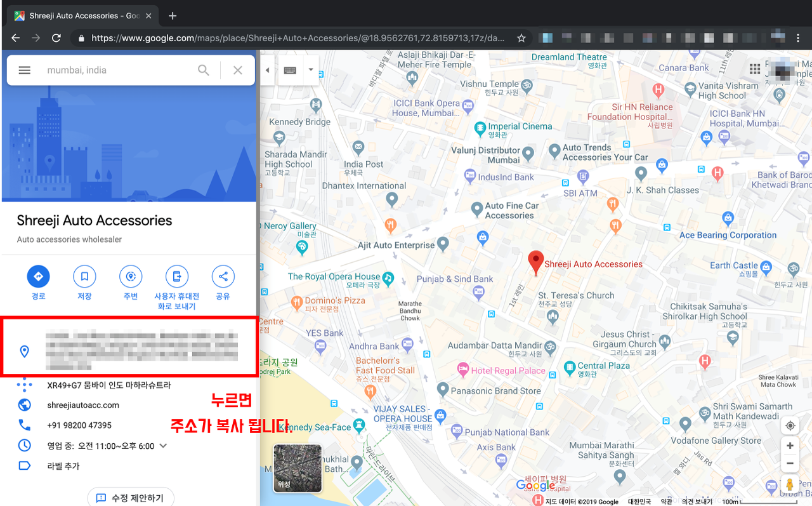Bookmark the page with star icon

(521, 38)
